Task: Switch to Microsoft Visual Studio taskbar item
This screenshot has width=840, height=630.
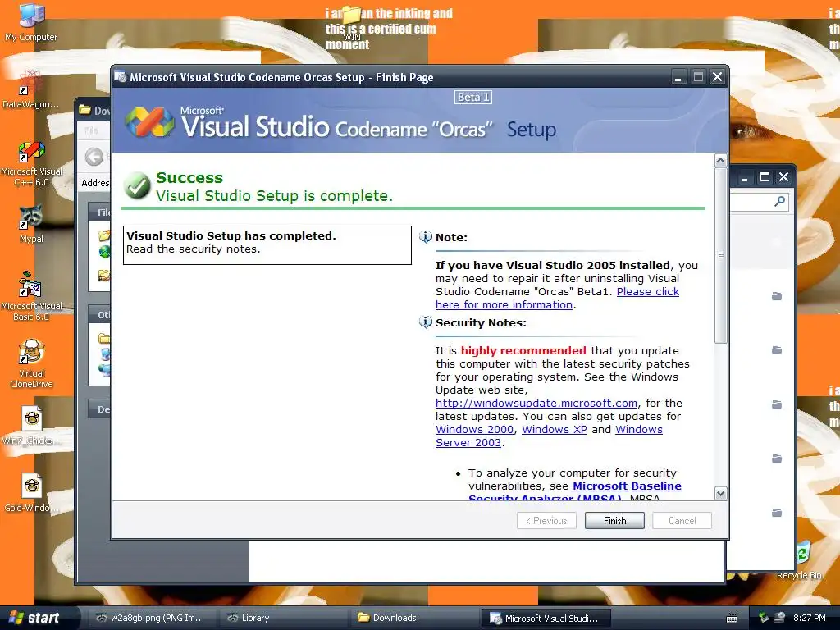Action: [x=547, y=618]
